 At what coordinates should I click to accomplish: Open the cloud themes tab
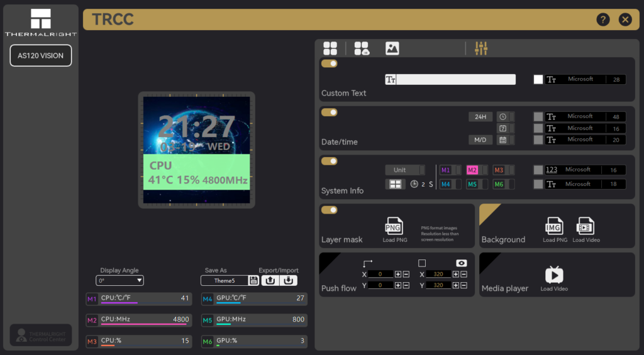tap(361, 48)
